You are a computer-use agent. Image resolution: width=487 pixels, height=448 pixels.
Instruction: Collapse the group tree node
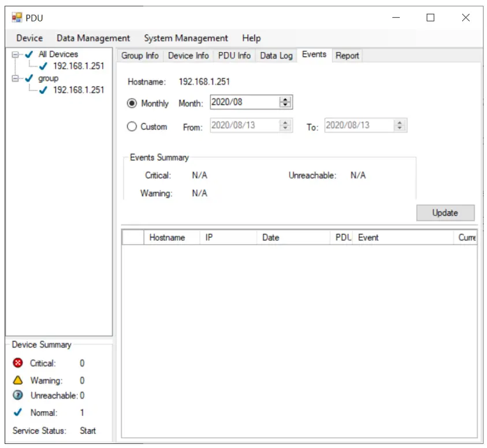[16, 79]
